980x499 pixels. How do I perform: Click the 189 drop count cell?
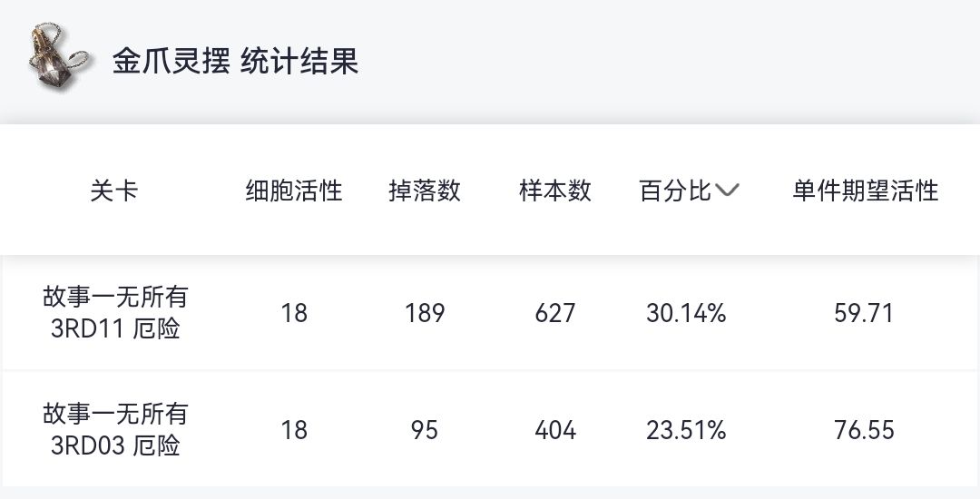pos(425,313)
